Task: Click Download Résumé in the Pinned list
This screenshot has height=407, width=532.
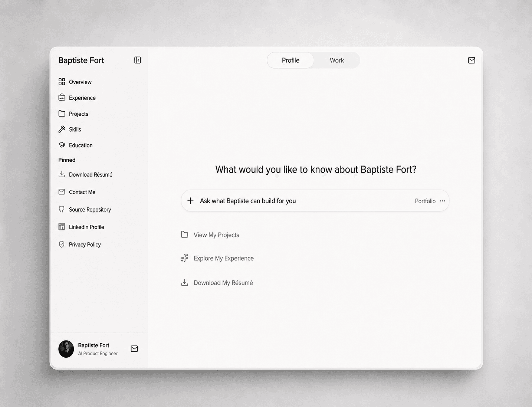Action: point(91,175)
